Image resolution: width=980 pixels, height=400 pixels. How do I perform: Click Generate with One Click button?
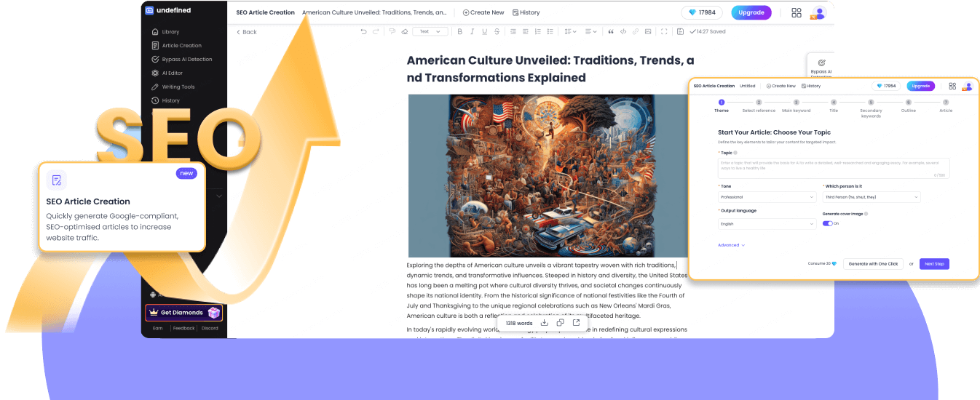(x=873, y=264)
